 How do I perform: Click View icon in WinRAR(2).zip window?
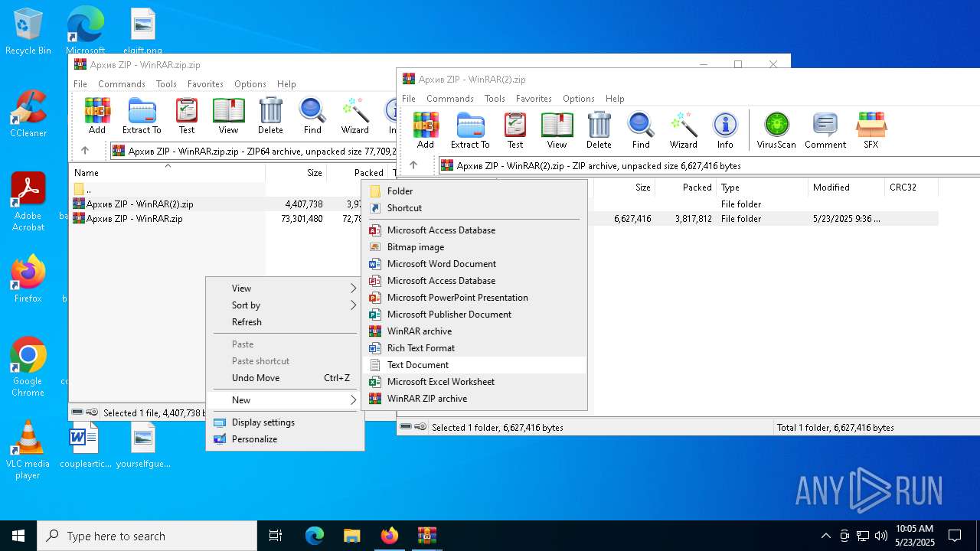(557, 130)
